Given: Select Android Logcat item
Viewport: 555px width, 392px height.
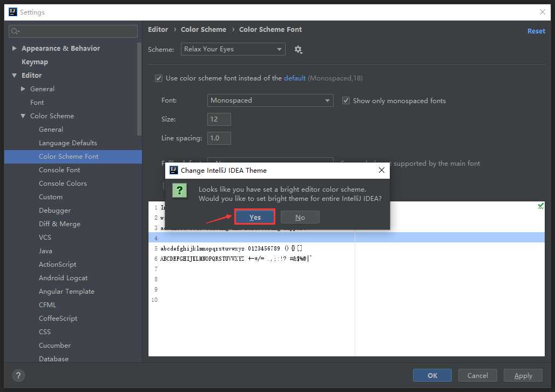Looking at the screenshot, I should pos(63,278).
